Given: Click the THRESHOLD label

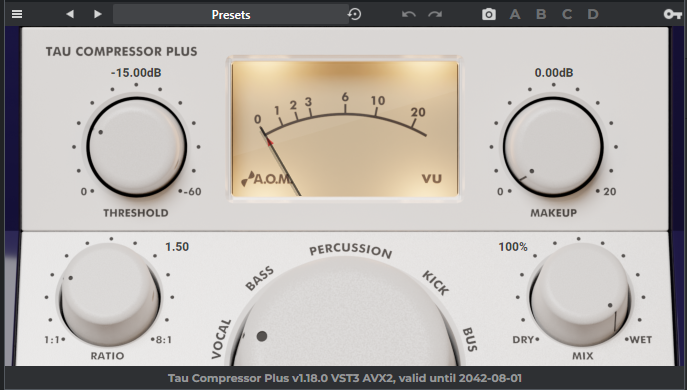Looking at the screenshot, I should click(x=136, y=213).
